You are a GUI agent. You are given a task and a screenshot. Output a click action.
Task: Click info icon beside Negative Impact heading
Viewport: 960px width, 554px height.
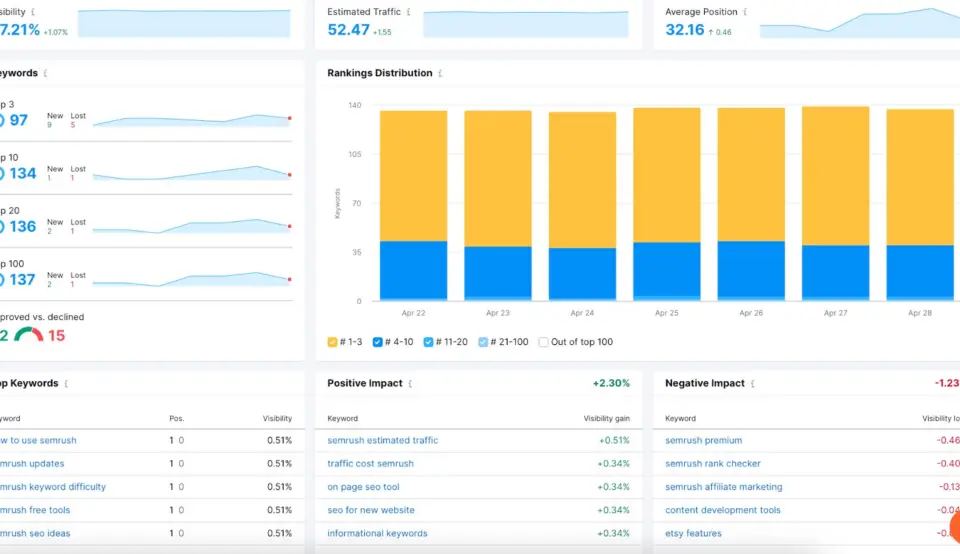pyautogui.click(x=752, y=383)
